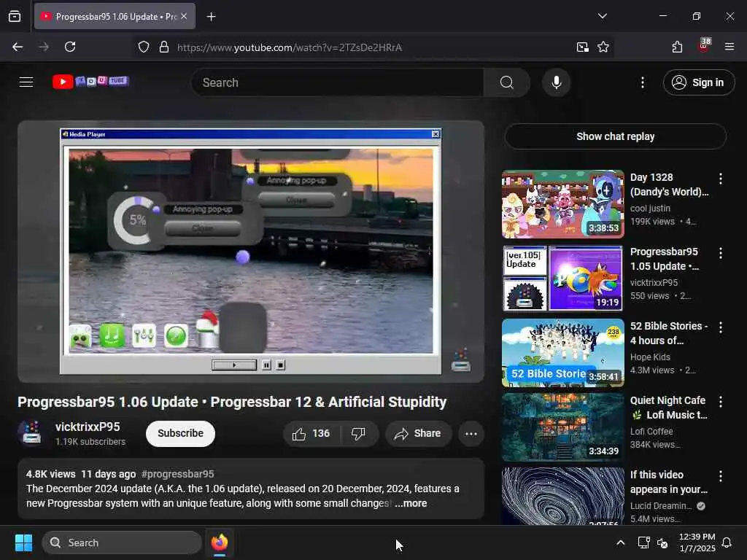Screen dimensions: 747x560
Task: Open YouTube settings three-dot menu near Sign in
Action: click(643, 82)
